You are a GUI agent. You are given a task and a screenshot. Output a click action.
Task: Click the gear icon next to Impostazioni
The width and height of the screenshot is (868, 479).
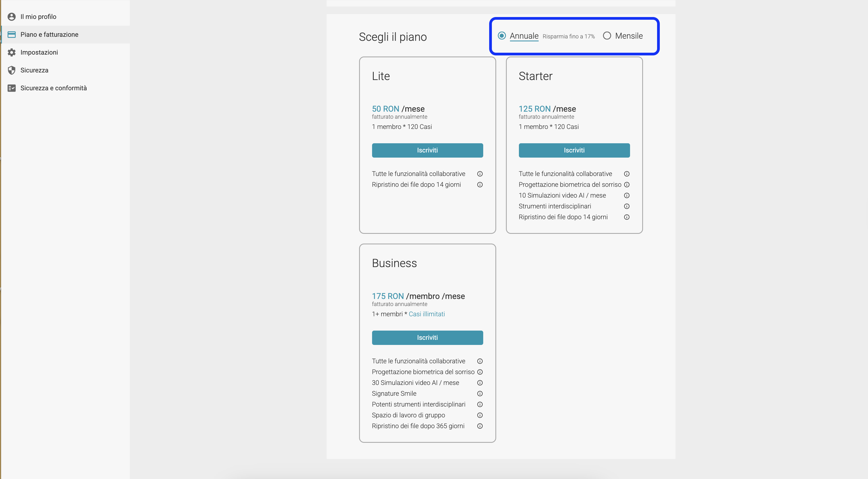pyautogui.click(x=11, y=52)
